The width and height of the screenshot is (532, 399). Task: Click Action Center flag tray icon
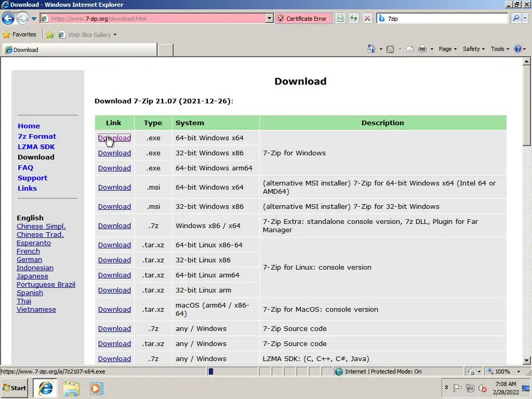pyautogui.click(x=457, y=388)
